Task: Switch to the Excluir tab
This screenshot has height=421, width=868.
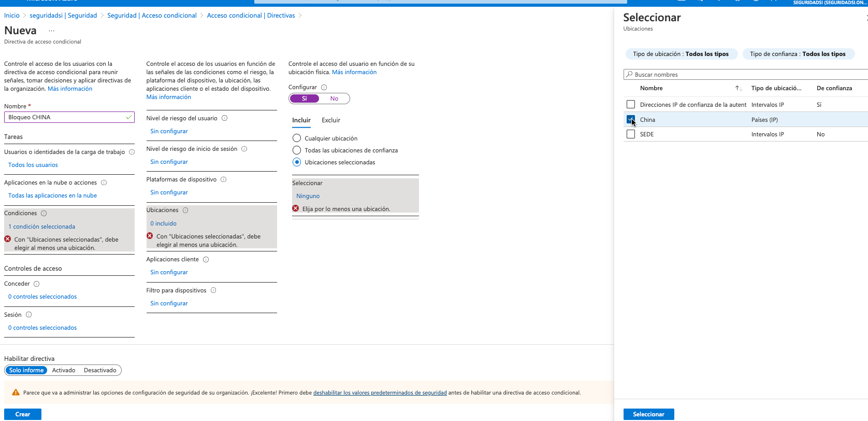Action: click(x=331, y=120)
